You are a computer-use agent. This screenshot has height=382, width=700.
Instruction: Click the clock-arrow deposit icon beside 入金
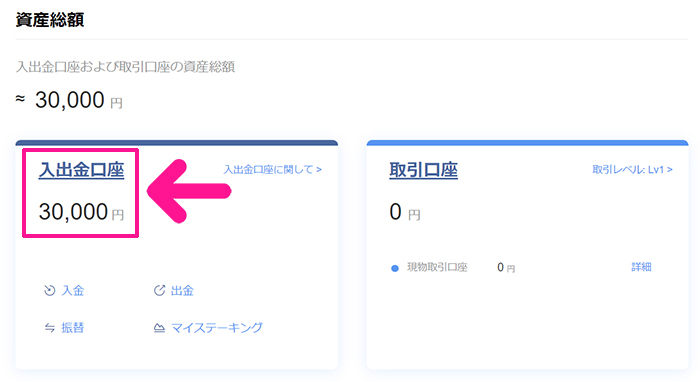[x=49, y=291]
